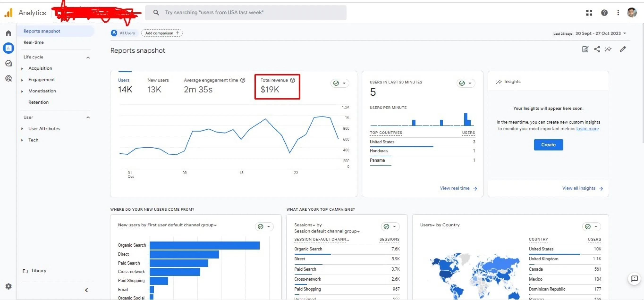Open data quality dropdown on New users chart
Screen dimensions: 644x300
point(264,227)
